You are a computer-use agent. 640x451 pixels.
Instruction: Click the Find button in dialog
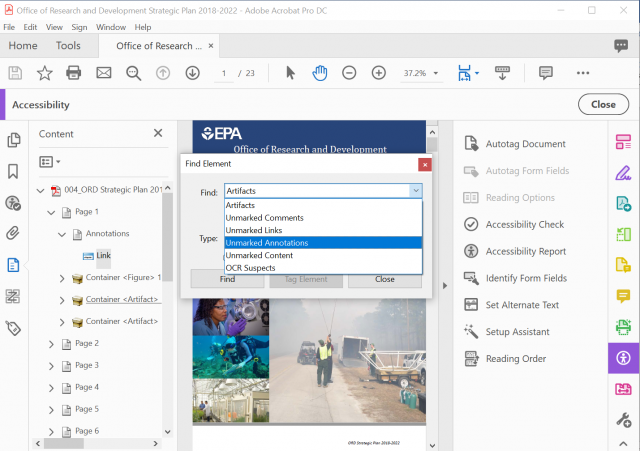[x=227, y=280]
